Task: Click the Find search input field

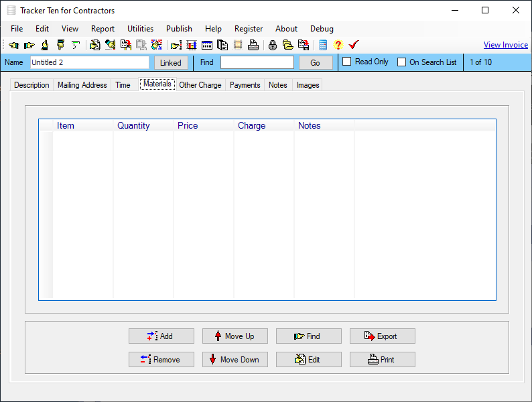Action: coord(257,62)
